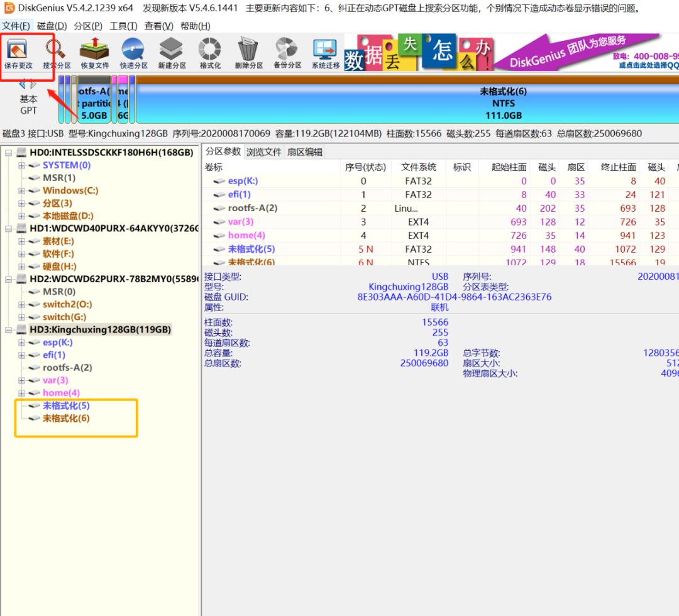The image size is (679, 616).
Task: Select 未格式化(6) in the disk tree
Action: tap(66, 419)
